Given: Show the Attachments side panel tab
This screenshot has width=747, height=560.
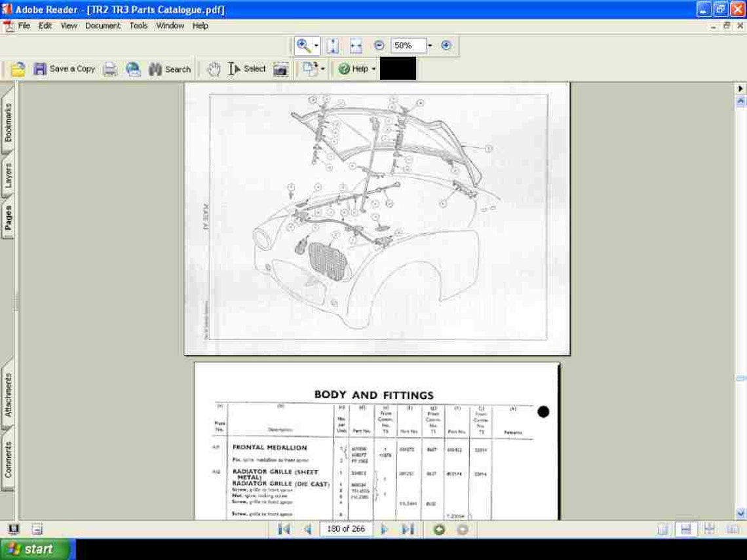Looking at the screenshot, I should coord(8,395).
